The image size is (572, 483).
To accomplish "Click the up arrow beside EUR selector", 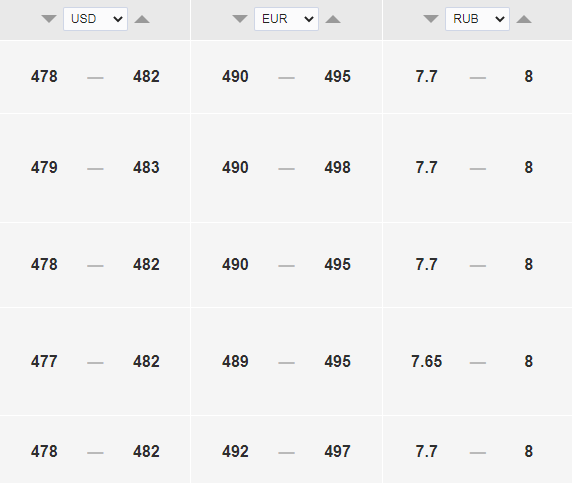I will (333, 19).
